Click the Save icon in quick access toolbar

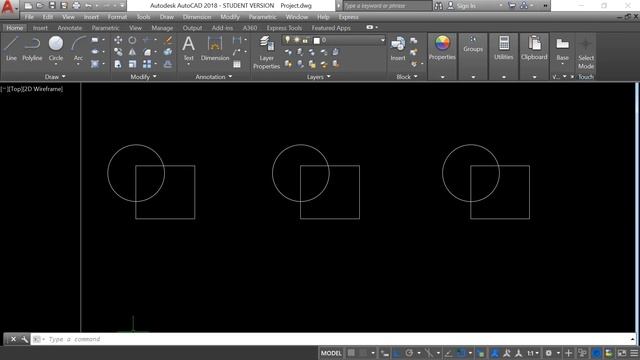(52, 5)
